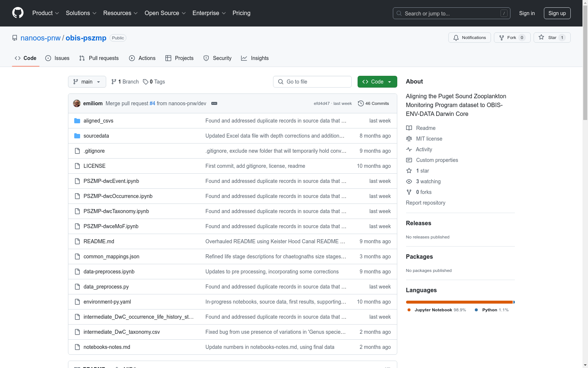Open commit history clock icon

point(361,103)
